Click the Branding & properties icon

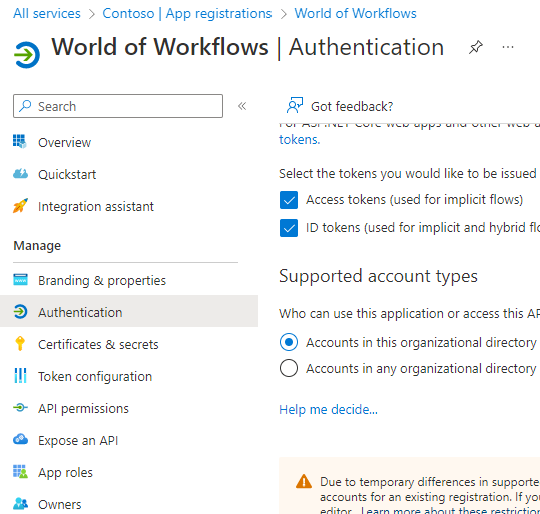20,280
